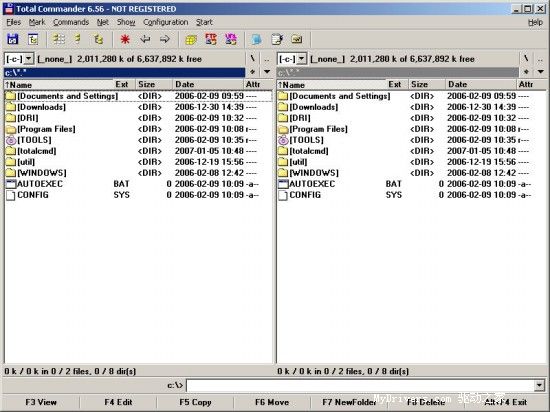550x412 pixels.
Task: Sort left panel by Ext column header
Action: [124, 85]
